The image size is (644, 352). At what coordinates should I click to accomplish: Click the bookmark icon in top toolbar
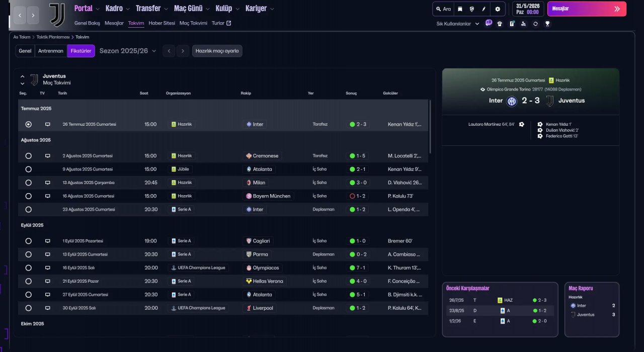459,9
